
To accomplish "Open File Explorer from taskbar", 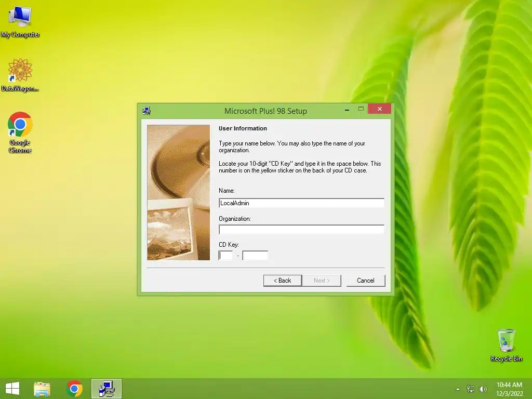I will coord(42,389).
